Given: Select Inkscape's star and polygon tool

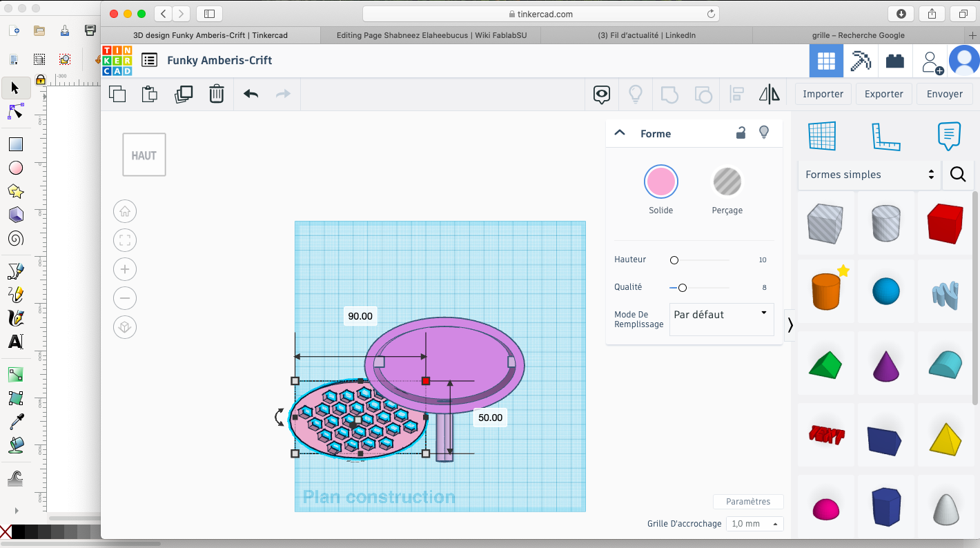Looking at the screenshot, I should coord(15,191).
